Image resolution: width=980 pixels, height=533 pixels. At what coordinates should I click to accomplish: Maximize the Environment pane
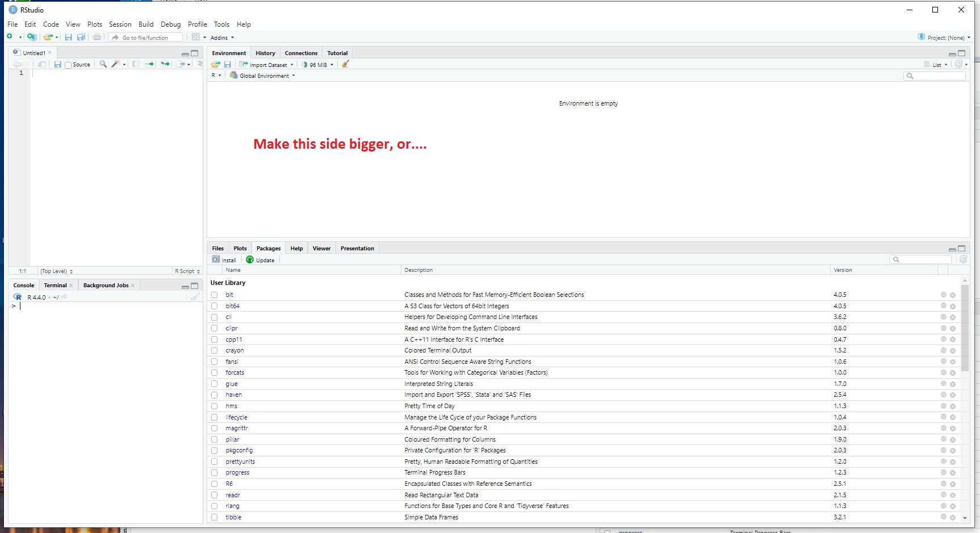click(x=961, y=53)
